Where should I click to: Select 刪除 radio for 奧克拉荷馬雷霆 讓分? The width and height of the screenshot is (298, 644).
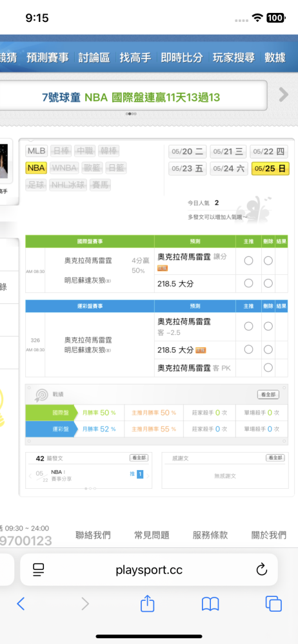(x=268, y=261)
